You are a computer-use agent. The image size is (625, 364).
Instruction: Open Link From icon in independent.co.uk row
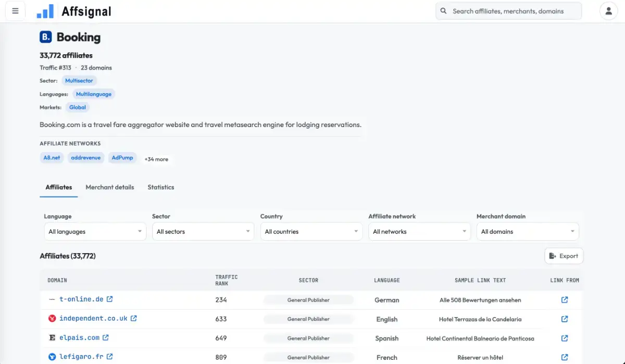[565, 319]
